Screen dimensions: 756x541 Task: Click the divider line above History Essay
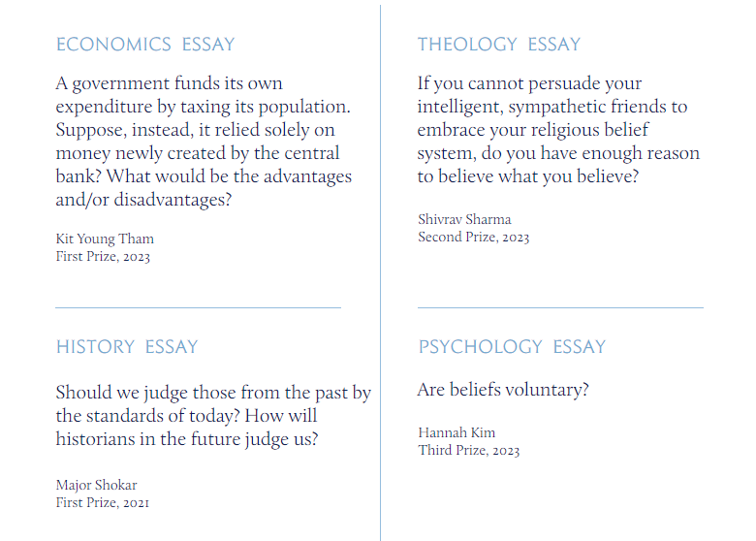pyautogui.click(x=198, y=307)
